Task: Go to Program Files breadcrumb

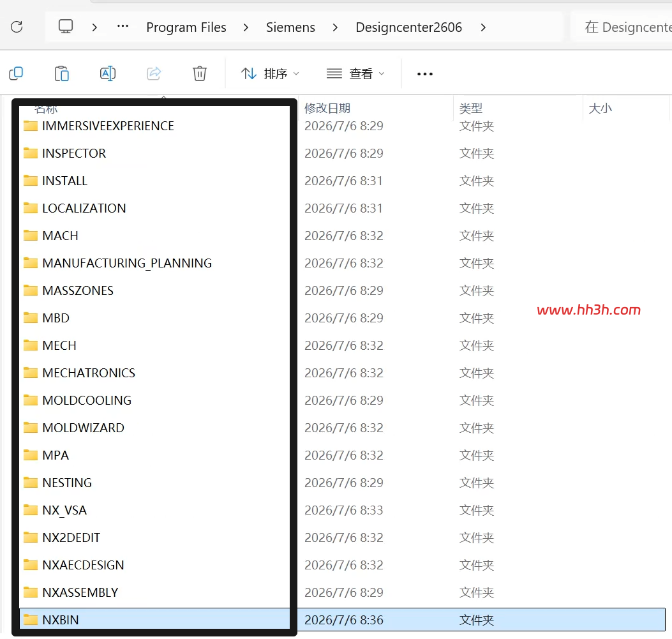Action: click(x=186, y=27)
